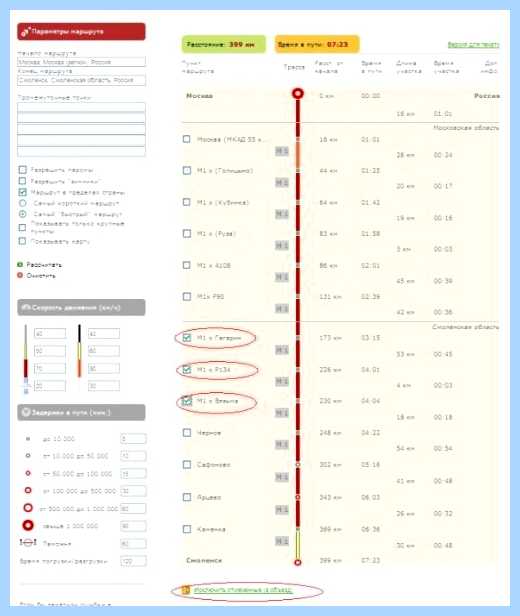Click the town-size icon for свыше 1 000 000
This screenshot has height=616, width=520.
click(x=28, y=525)
